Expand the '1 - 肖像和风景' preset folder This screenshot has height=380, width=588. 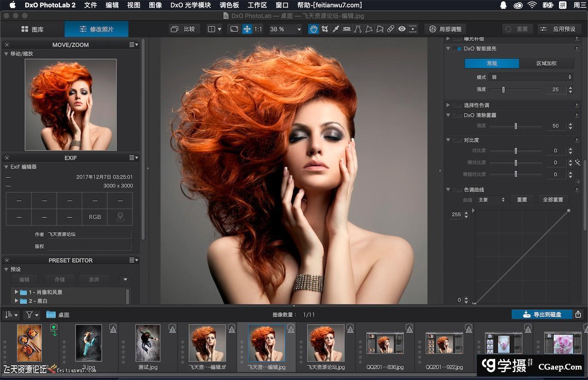17,292
